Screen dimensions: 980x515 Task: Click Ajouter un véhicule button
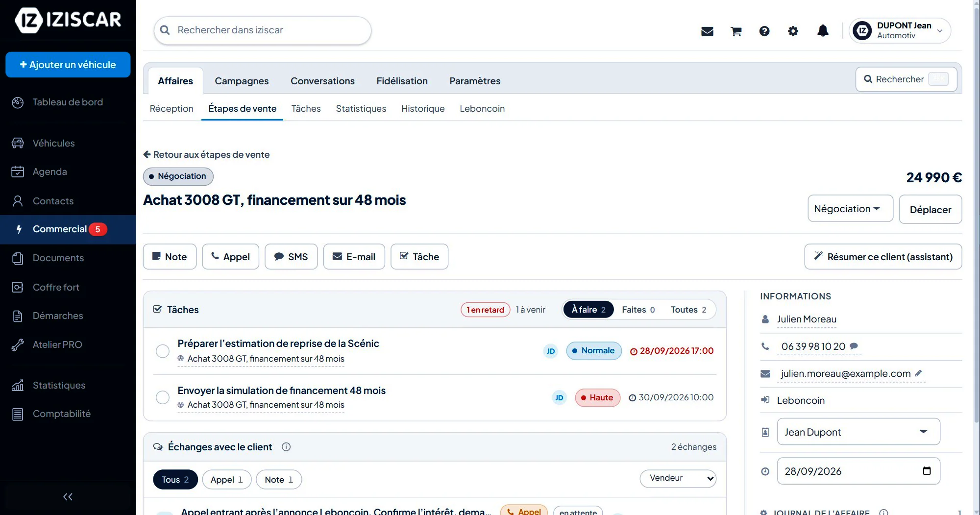pyautogui.click(x=68, y=65)
